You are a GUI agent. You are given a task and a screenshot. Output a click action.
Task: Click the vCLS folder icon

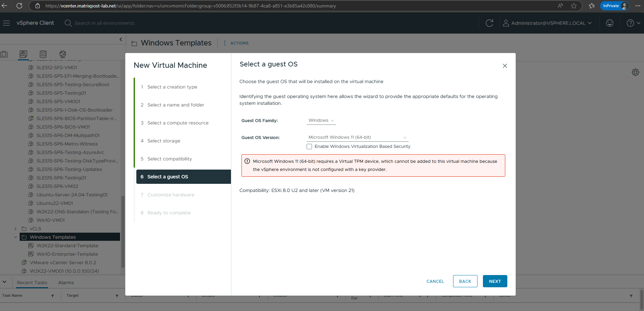24,229
